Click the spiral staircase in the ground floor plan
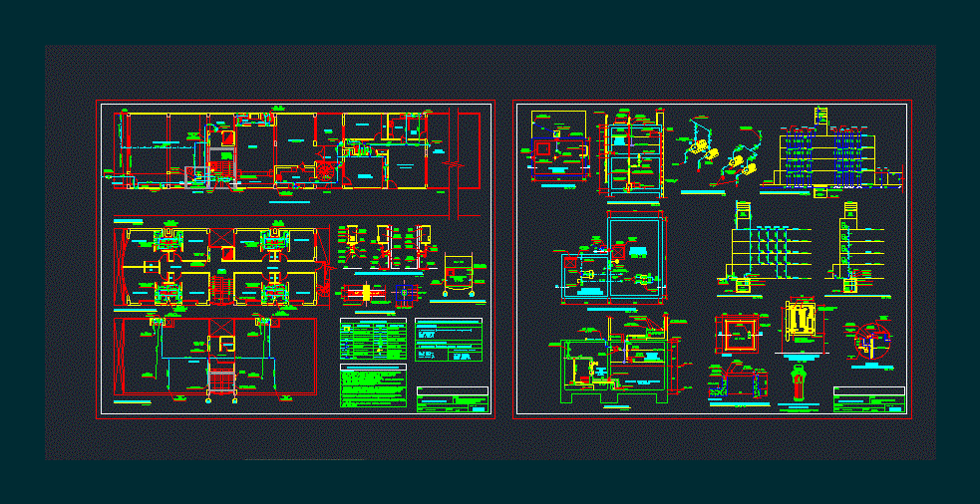980x504 pixels. coord(326,171)
